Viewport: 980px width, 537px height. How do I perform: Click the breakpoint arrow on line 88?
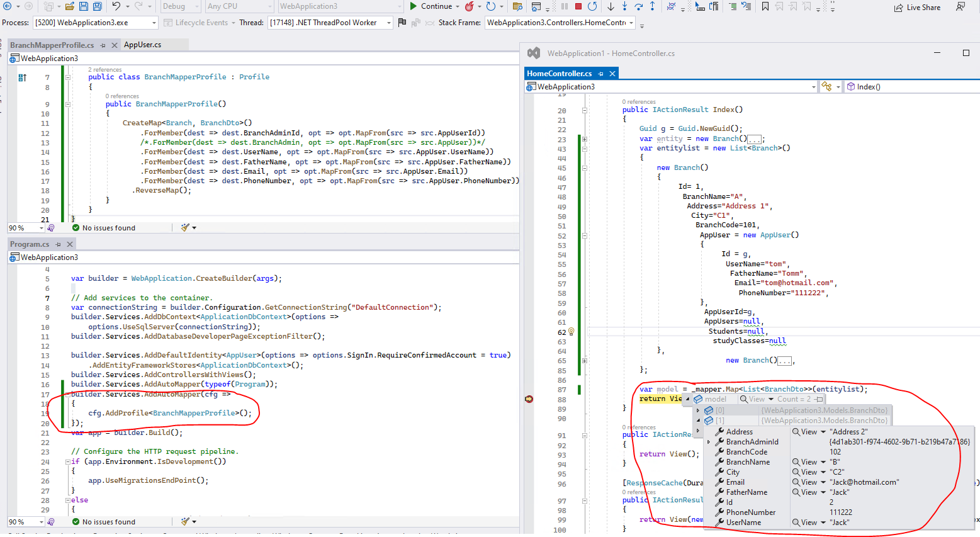click(x=529, y=399)
